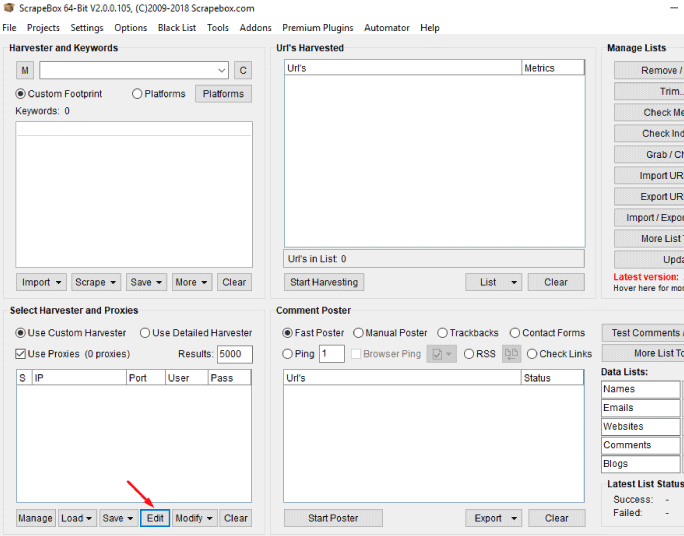The image size is (684, 536).
Task: Open the proxies Save dropdown
Action: 118,518
